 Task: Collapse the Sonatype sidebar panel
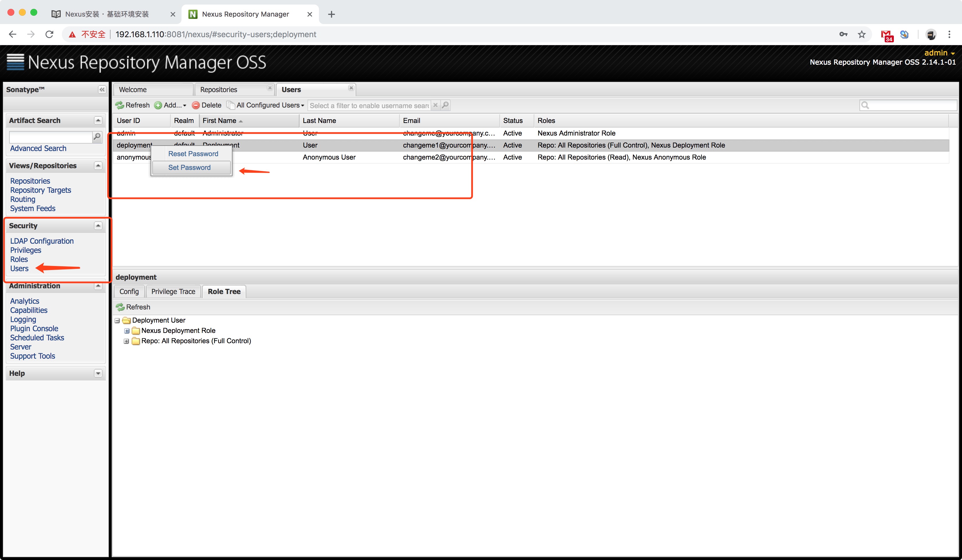[x=102, y=90]
